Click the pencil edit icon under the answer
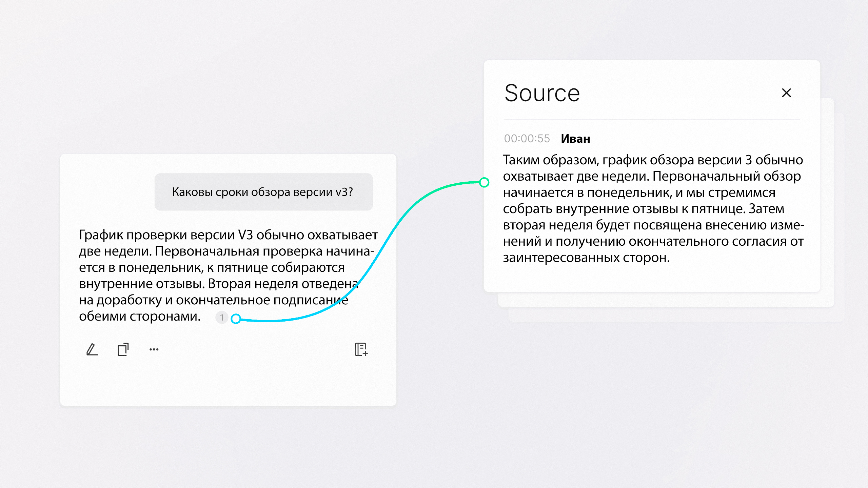Screen dimensions: 868x488 (x=92, y=349)
